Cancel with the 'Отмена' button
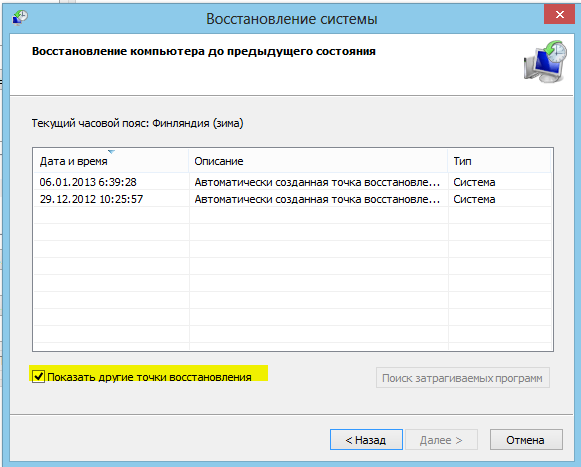 tap(526, 440)
